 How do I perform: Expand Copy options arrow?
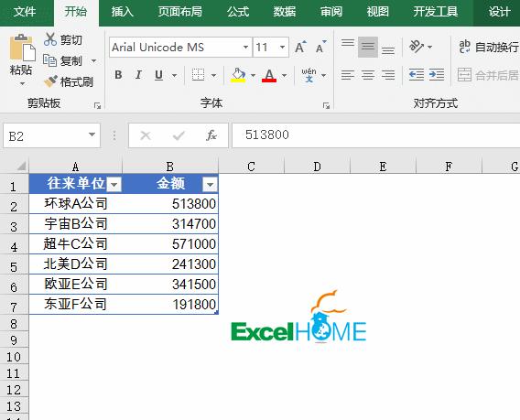click(x=94, y=61)
